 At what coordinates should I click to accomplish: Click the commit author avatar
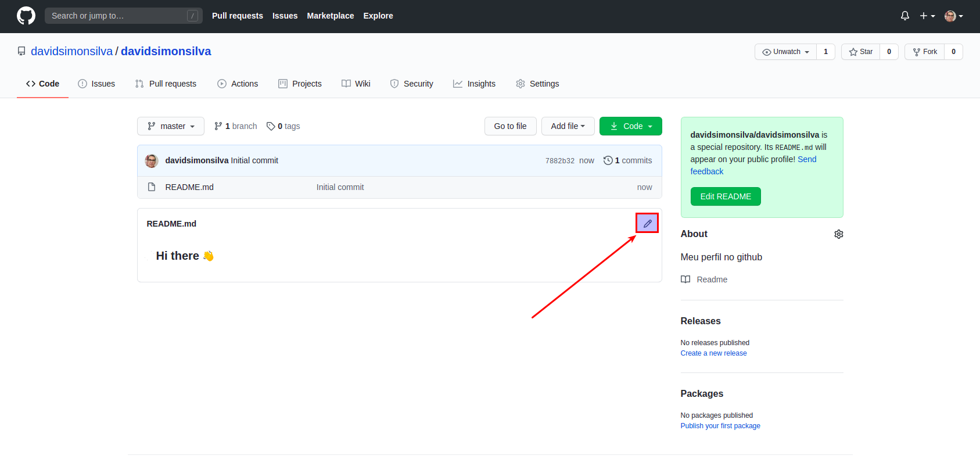(x=152, y=161)
